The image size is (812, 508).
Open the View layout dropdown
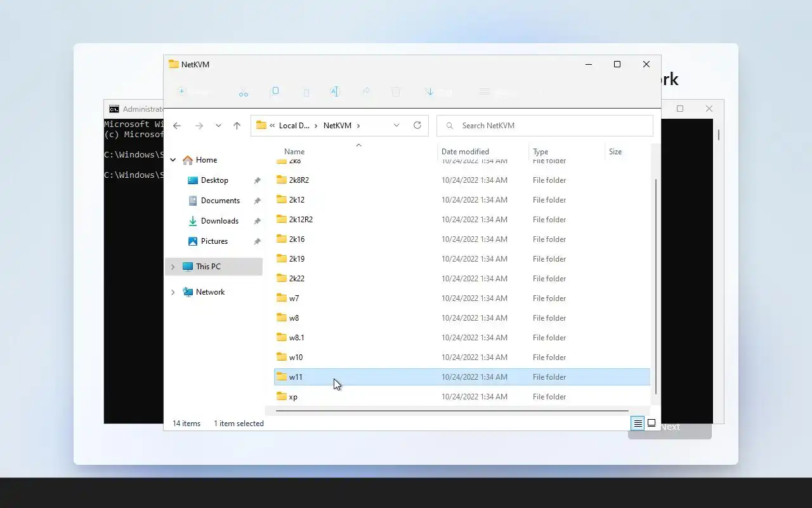pyautogui.click(x=500, y=92)
